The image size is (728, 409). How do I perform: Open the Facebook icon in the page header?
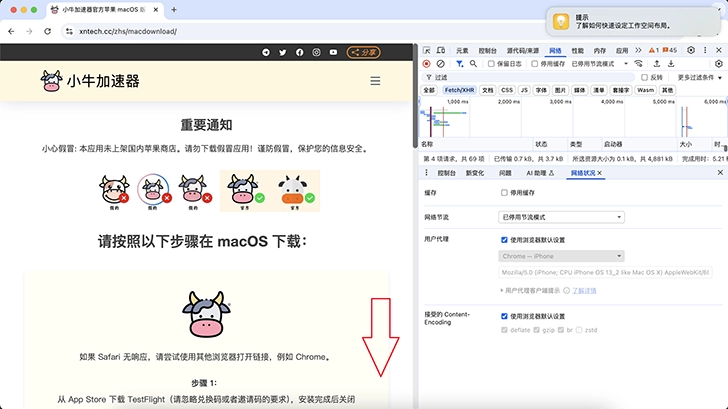coord(299,52)
